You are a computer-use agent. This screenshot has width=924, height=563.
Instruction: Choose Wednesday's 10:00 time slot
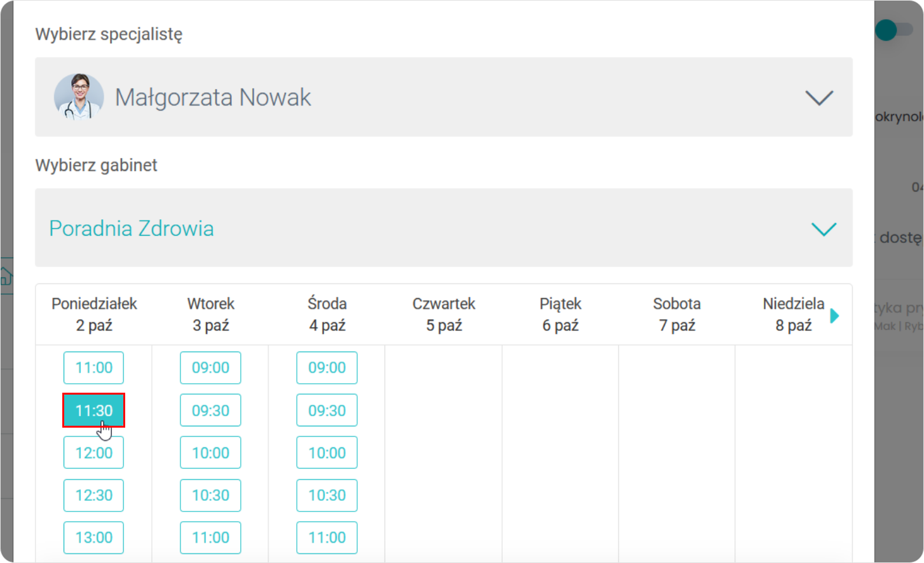click(x=327, y=453)
